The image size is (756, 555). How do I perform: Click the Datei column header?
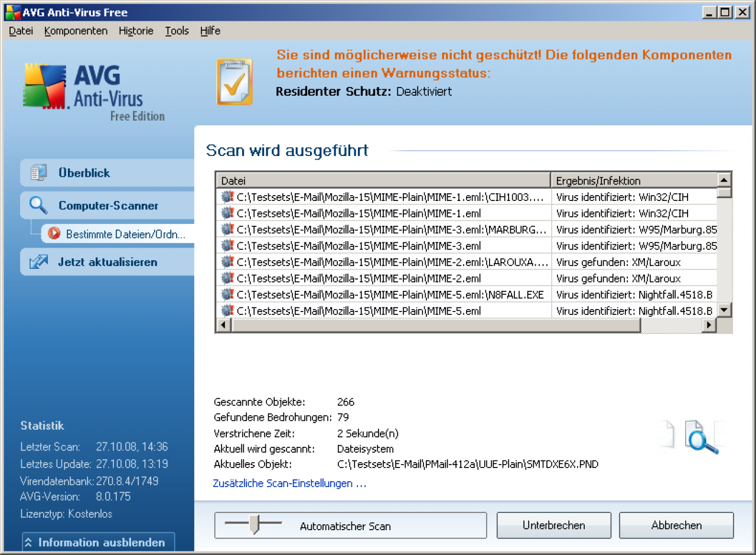coord(383,180)
